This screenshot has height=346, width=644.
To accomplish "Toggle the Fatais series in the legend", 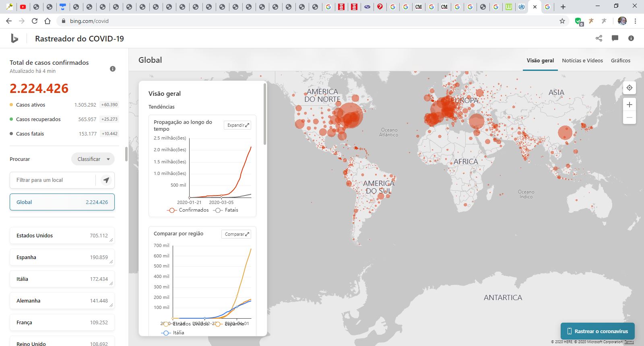I will click(x=226, y=210).
